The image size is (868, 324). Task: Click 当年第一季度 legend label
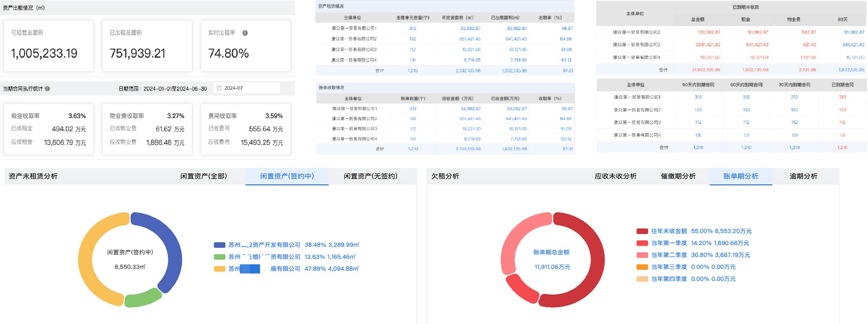pos(668,243)
